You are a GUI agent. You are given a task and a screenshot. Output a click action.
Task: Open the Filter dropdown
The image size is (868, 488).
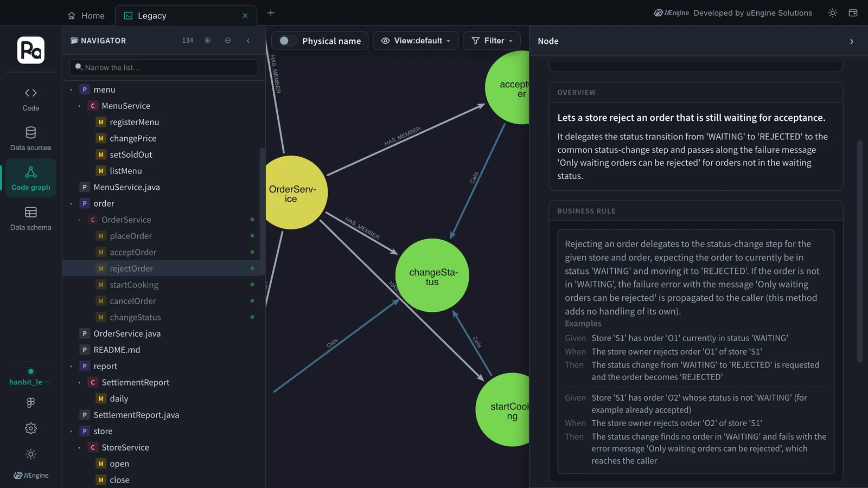tap(492, 41)
